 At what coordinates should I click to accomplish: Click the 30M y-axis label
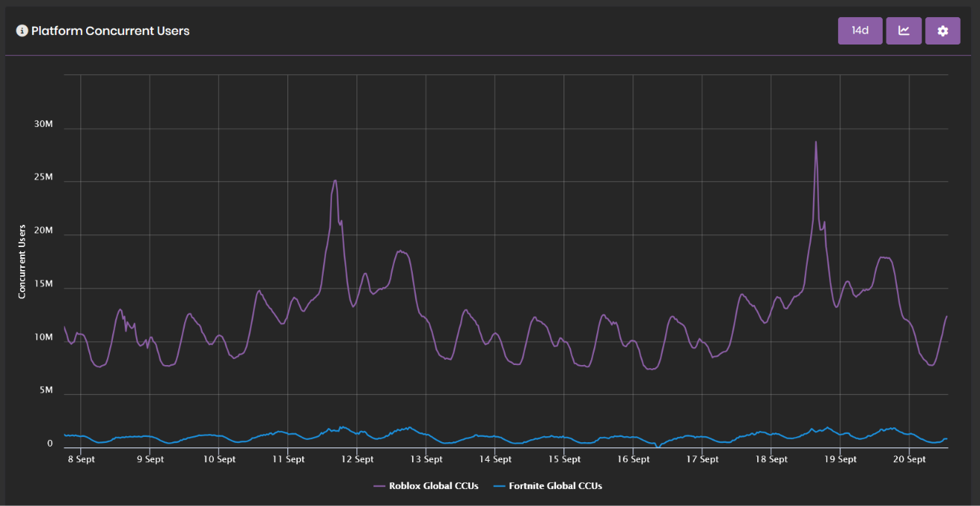[44, 124]
